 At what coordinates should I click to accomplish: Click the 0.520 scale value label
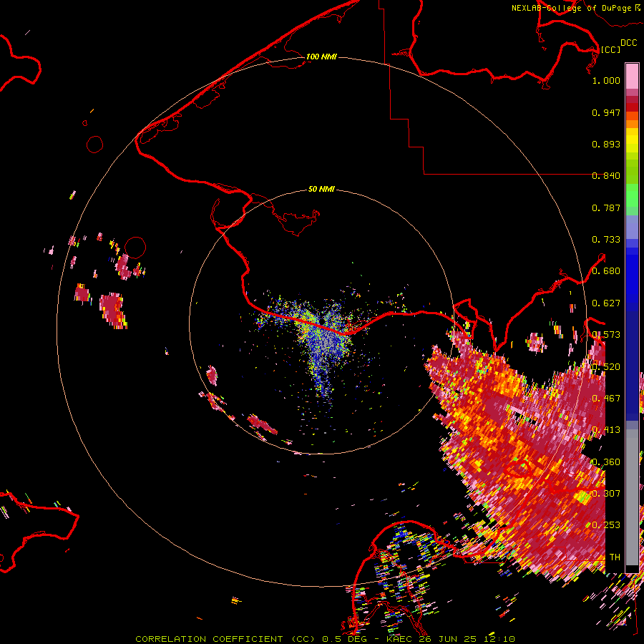coord(606,367)
